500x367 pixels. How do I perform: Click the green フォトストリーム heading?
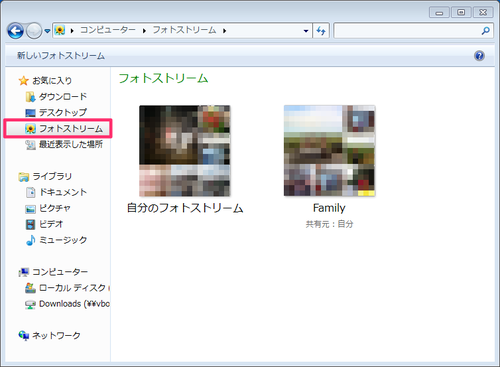(x=163, y=79)
